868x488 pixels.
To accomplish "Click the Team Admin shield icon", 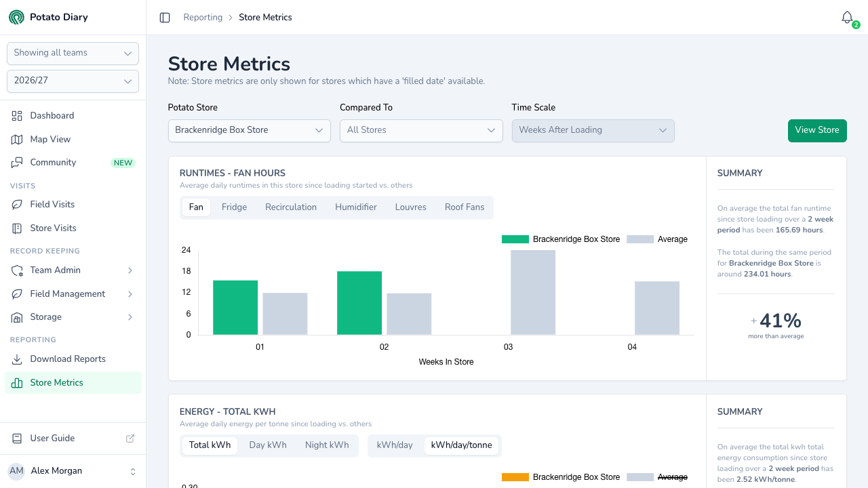I will pos(17,270).
